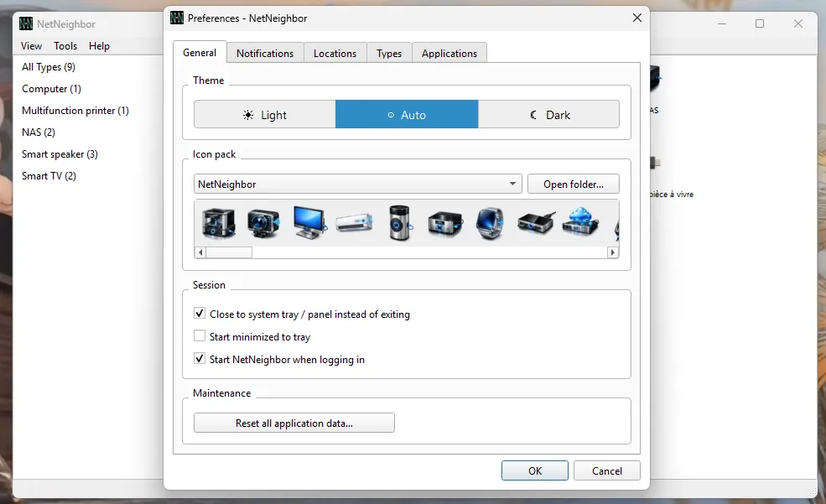Switch to the Notifications tab
The image size is (826, 504).
click(x=265, y=53)
